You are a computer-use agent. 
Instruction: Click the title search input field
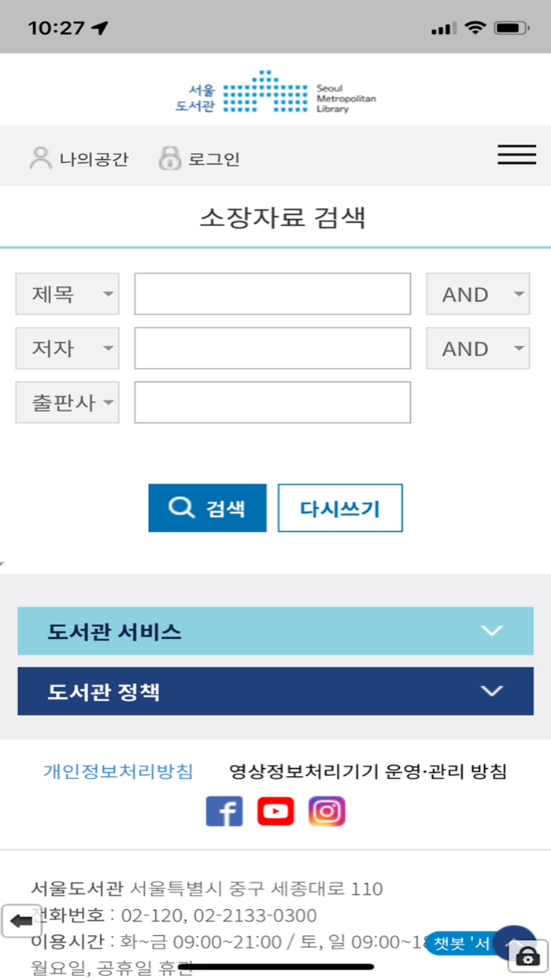(x=272, y=294)
